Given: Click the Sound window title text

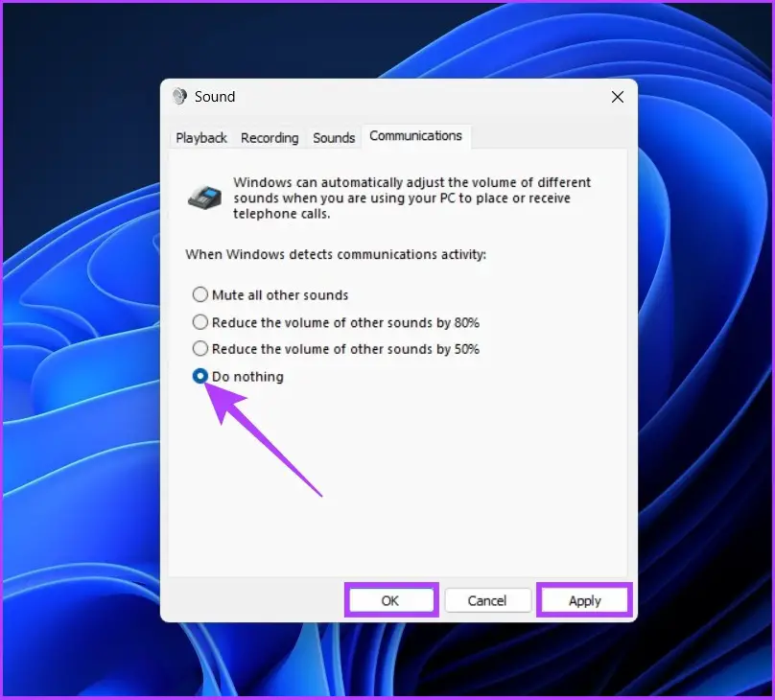Looking at the screenshot, I should tap(215, 96).
